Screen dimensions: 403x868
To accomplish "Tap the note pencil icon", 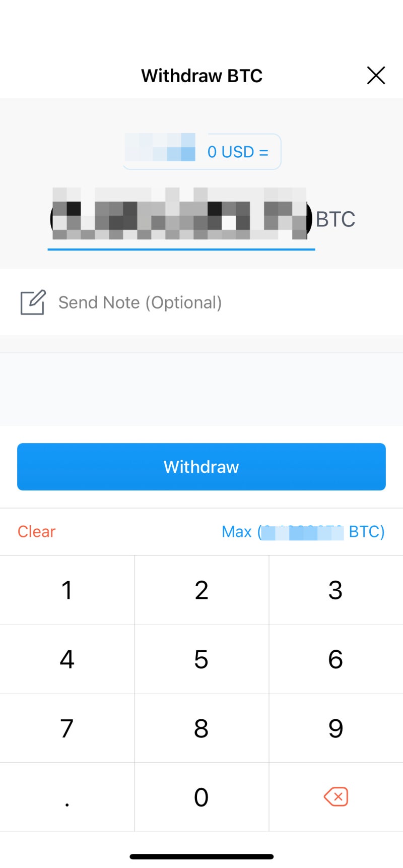I will (x=33, y=302).
